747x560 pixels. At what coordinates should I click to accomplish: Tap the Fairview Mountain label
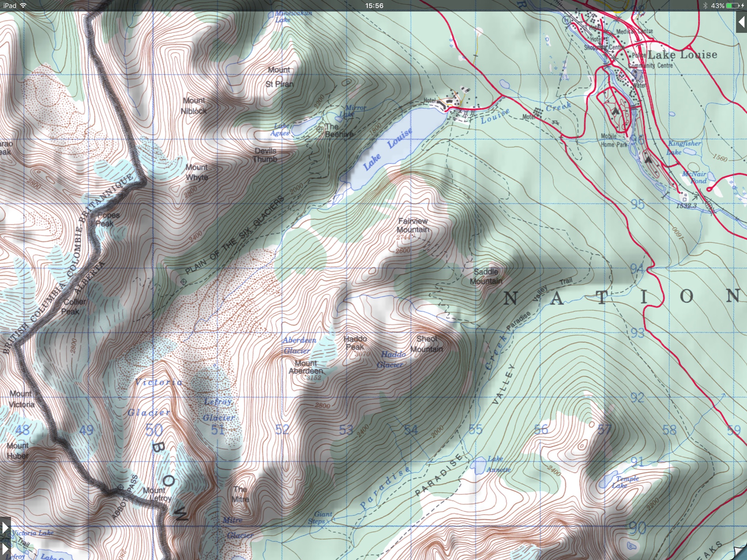point(413,225)
